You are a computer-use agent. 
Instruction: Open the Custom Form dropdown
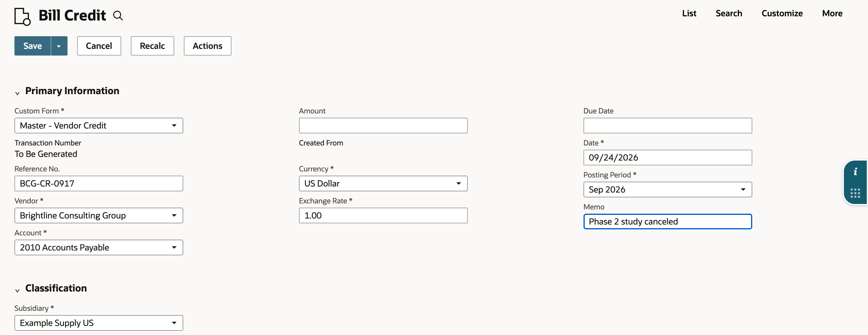pos(99,126)
